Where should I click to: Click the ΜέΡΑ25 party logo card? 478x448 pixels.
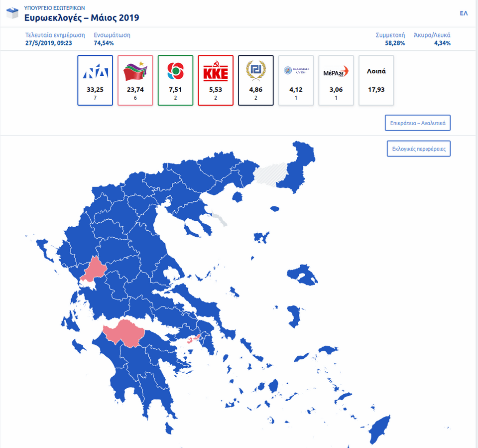[x=336, y=80]
